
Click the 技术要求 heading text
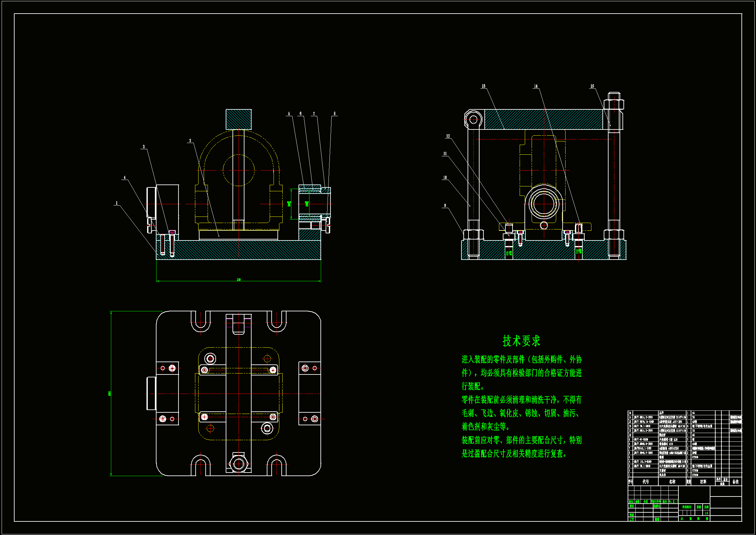point(521,341)
